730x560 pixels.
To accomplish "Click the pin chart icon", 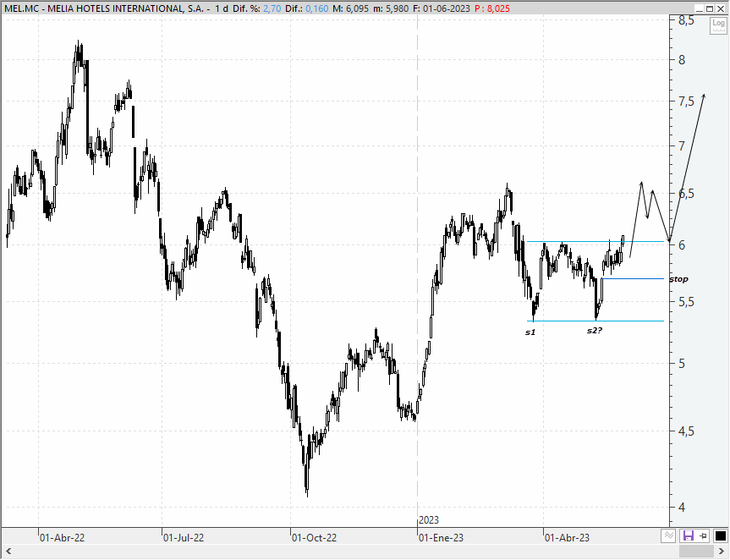I will point(704,535).
